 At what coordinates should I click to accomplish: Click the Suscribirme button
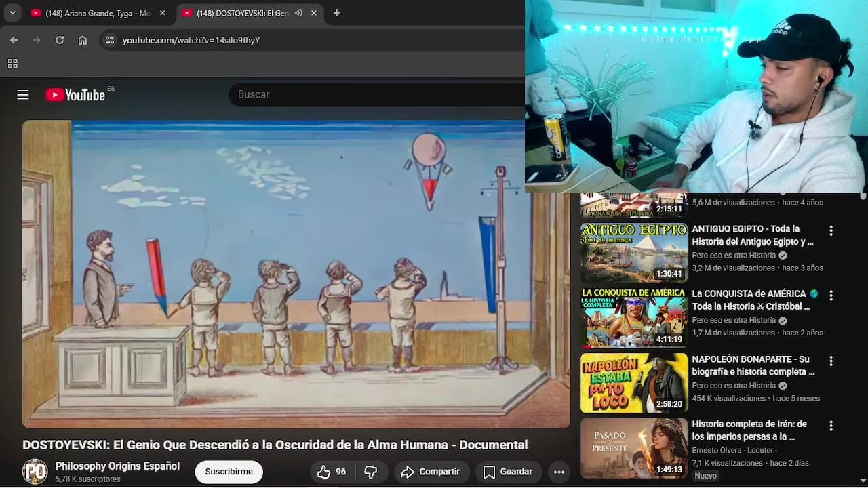click(229, 472)
